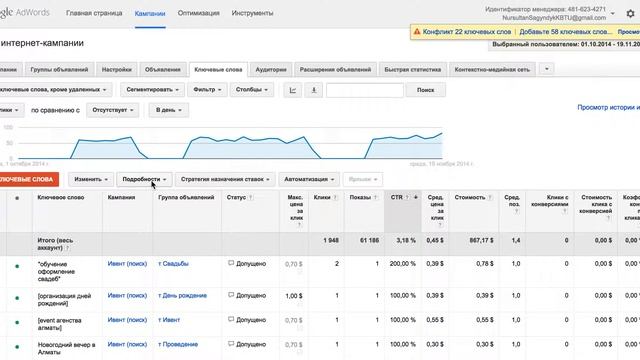Select the date range 01.10.2014 selector
Viewport: 640px width, 360px height.
pos(565,44)
